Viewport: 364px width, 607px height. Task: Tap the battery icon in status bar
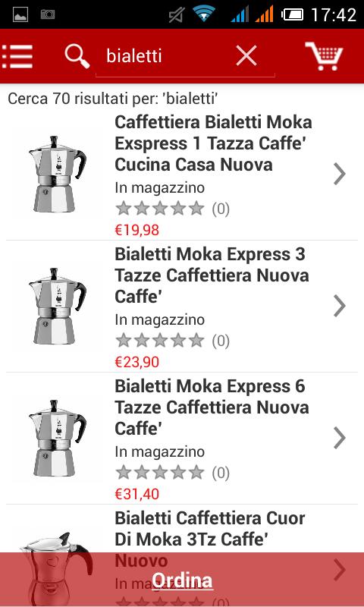click(292, 14)
